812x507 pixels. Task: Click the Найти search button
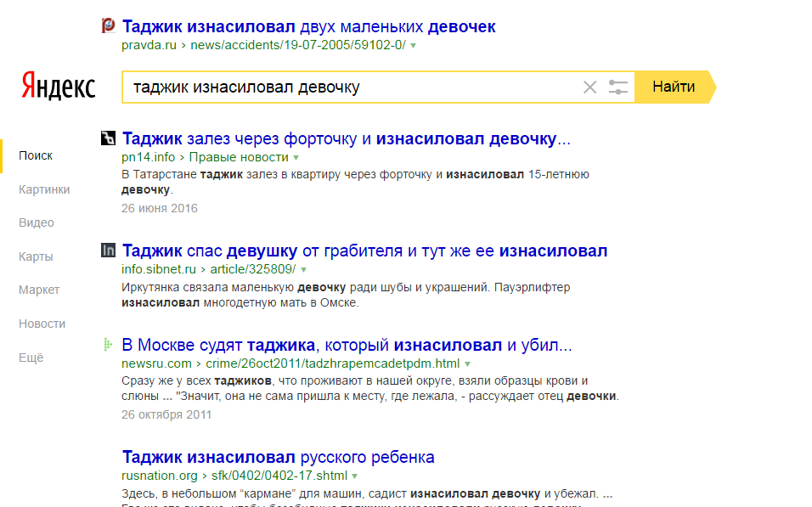coord(674,87)
